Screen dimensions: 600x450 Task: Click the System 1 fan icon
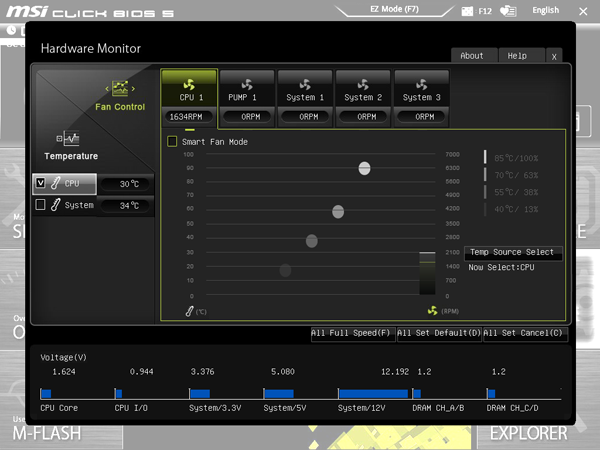coord(305,84)
